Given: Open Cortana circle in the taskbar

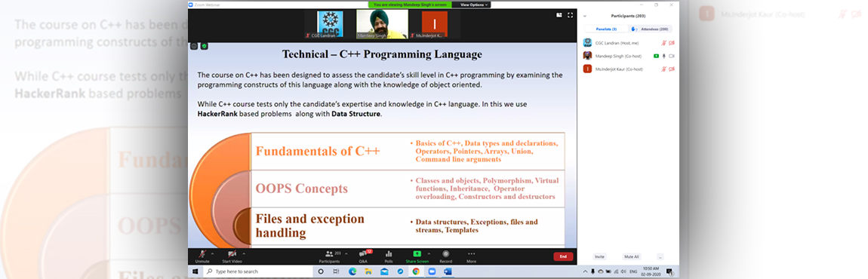Looking at the screenshot, I should click(321, 271).
